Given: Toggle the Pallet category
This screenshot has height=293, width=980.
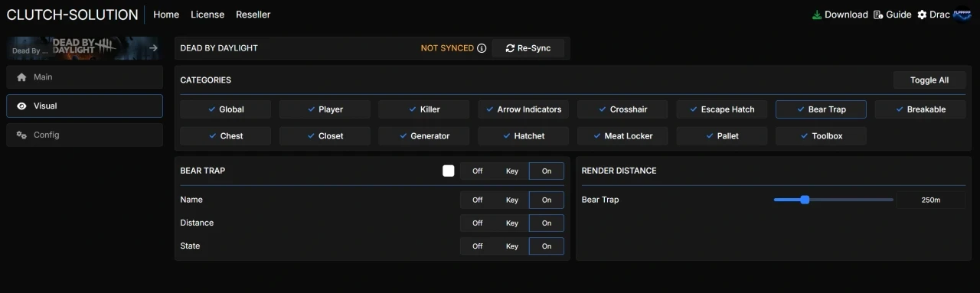Looking at the screenshot, I should 722,136.
